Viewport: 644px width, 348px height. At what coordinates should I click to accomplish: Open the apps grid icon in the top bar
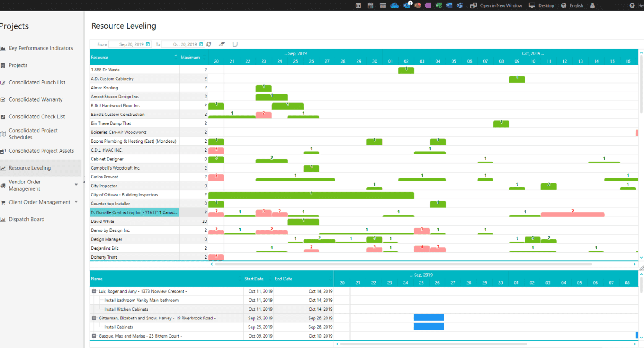[x=382, y=5]
